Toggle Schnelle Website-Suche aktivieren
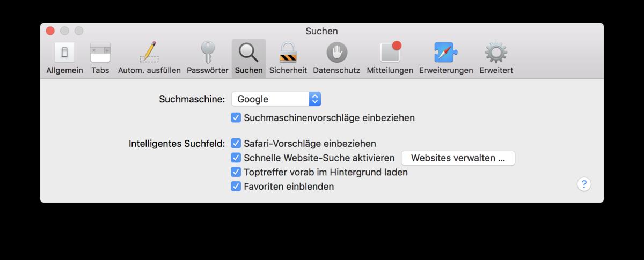644x260 pixels. click(x=236, y=158)
